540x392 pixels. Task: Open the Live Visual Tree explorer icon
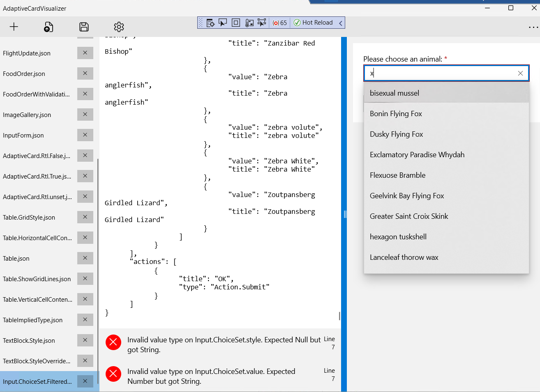point(210,23)
